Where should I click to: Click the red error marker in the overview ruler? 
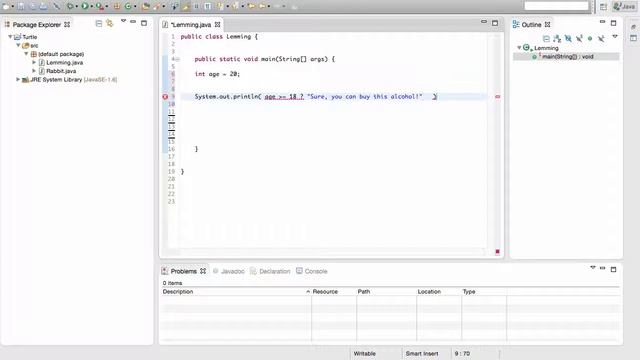(497, 97)
